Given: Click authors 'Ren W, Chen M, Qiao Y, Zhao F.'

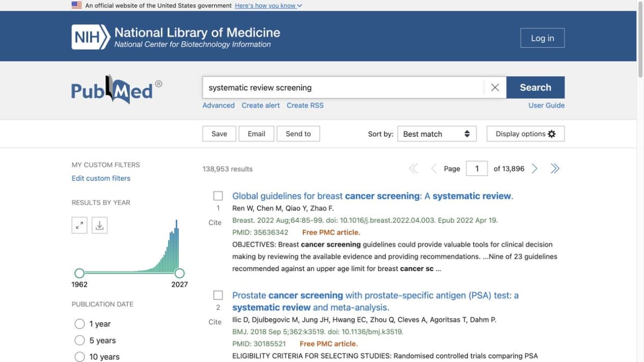Looking at the screenshot, I should (x=283, y=208).
